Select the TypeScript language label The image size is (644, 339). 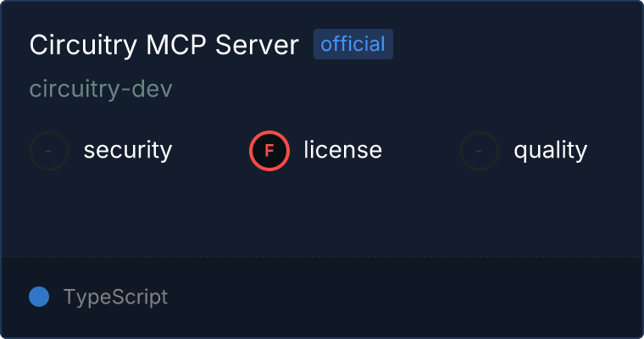click(115, 297)
